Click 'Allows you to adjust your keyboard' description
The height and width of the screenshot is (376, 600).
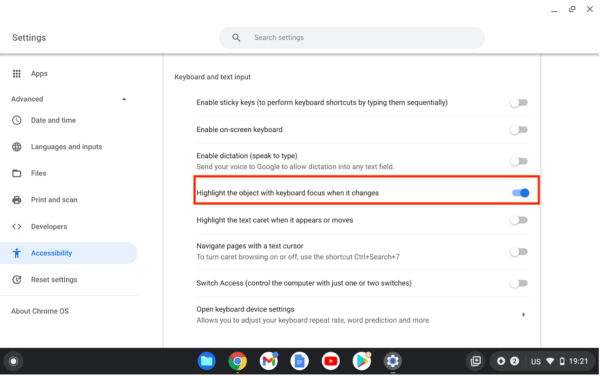pos(313,320)
